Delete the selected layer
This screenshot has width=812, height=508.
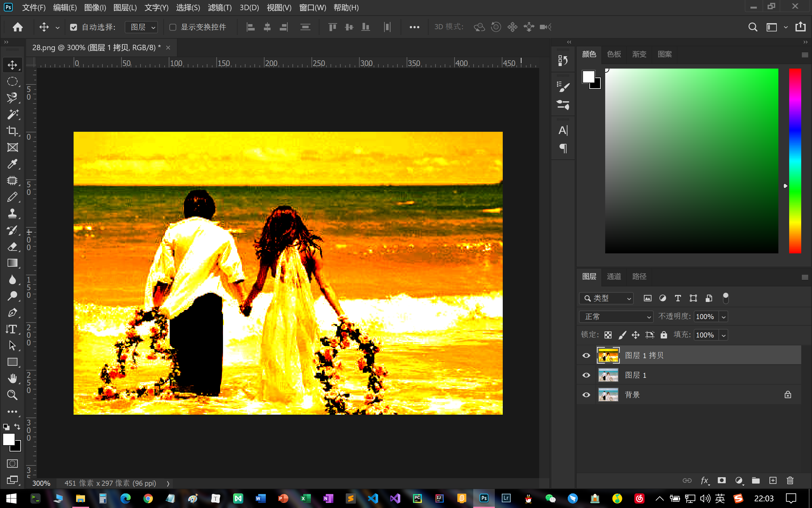(x=790, y=480)
